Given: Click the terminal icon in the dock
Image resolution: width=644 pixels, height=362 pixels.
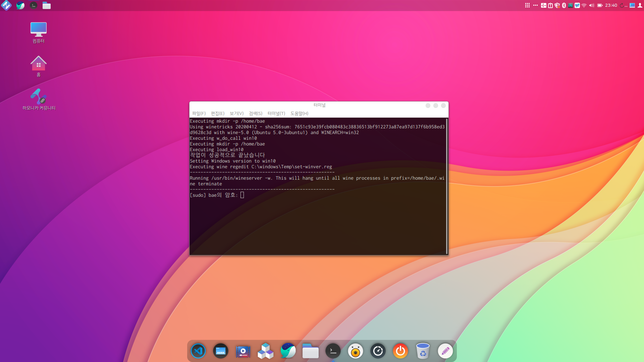Looking at the screenshot, I should (333, 351).
